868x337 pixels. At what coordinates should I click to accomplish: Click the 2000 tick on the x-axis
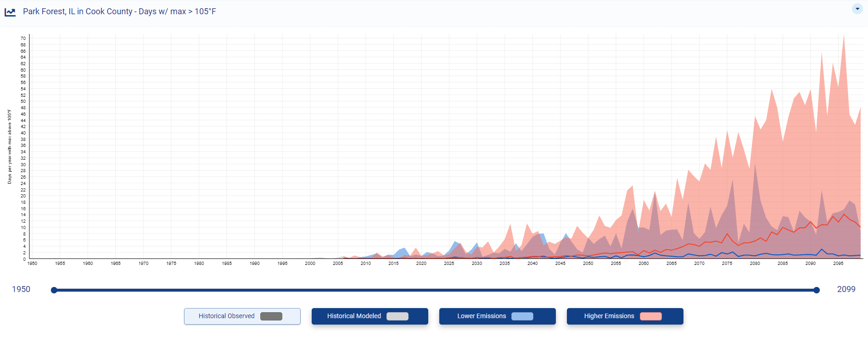point(310,264)
